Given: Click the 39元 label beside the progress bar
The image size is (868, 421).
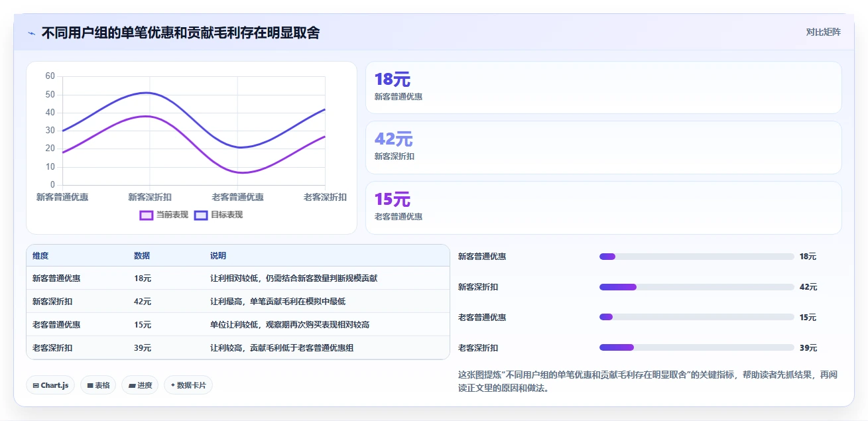Looking at the screenshot, I should tap(808, 348).
